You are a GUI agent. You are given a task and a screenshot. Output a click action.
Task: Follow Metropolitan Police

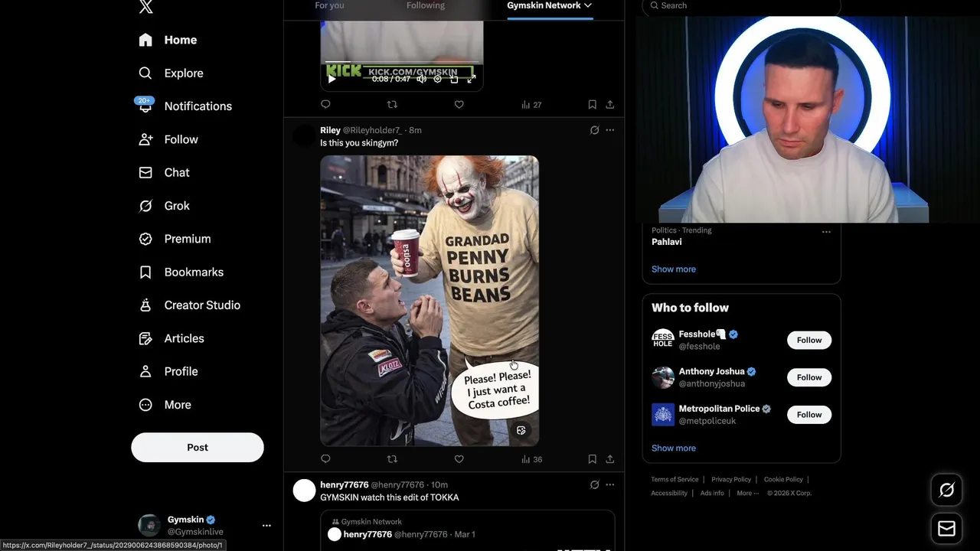[x=809, y=415]
